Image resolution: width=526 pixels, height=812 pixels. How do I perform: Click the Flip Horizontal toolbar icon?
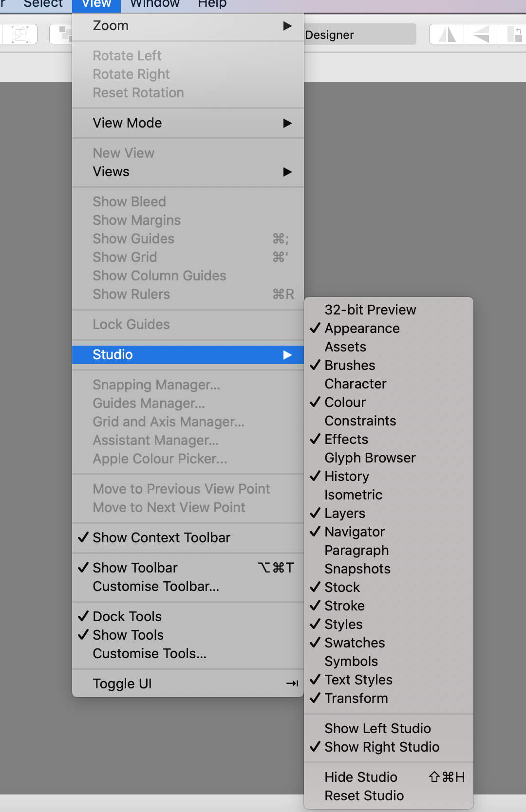(447, 35)
